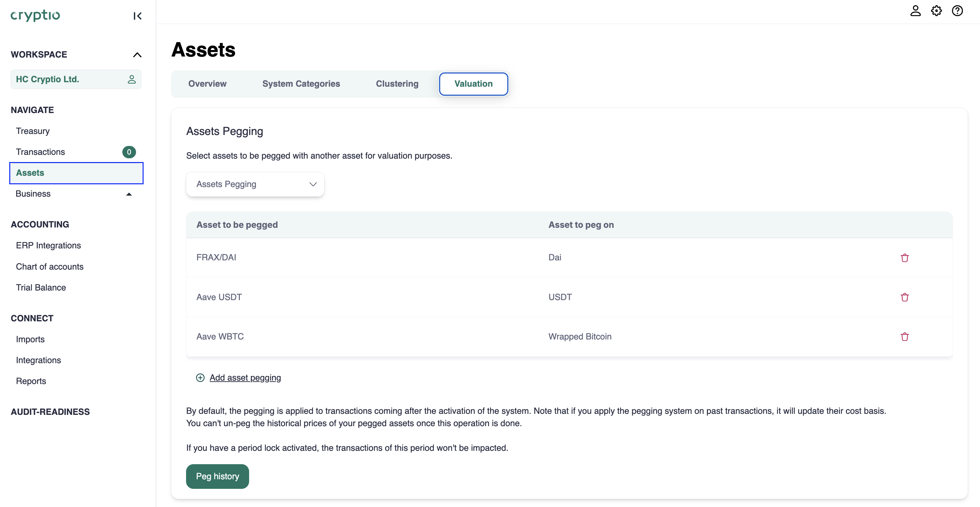The height and width of the screenshot is (507, 980).
Task: Go to Transactions in the sidebar
Action: click(40, 152)
